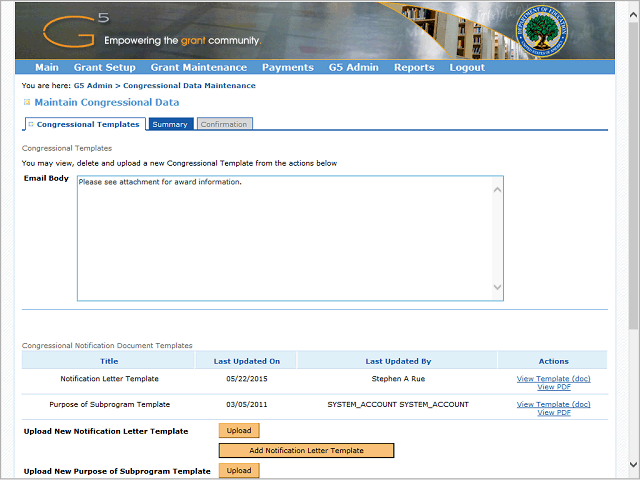Click Upload for New Purpose of Subprogram Template
The height and width of the screenshot is (480, 640).
point(239,470)
